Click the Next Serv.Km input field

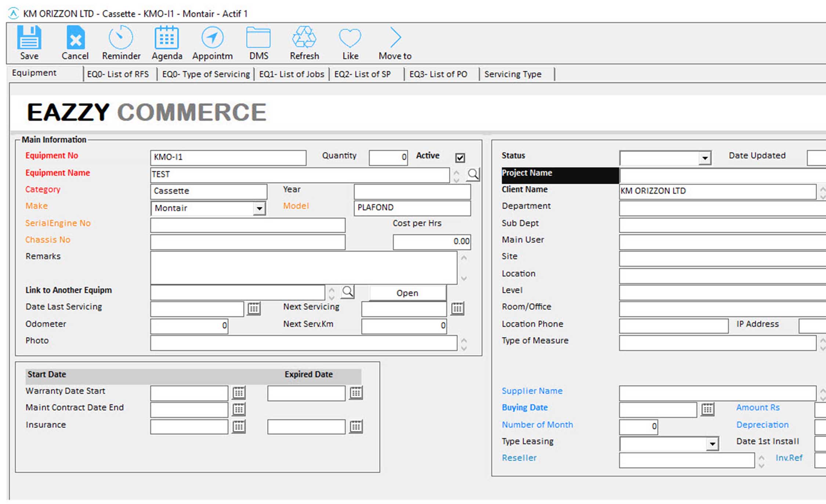404,326
